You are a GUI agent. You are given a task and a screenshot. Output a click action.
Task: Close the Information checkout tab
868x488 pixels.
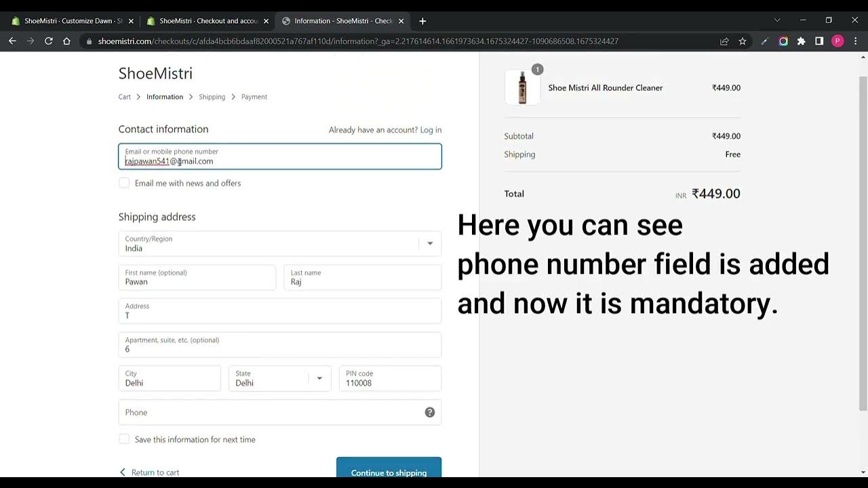point(401,21)
